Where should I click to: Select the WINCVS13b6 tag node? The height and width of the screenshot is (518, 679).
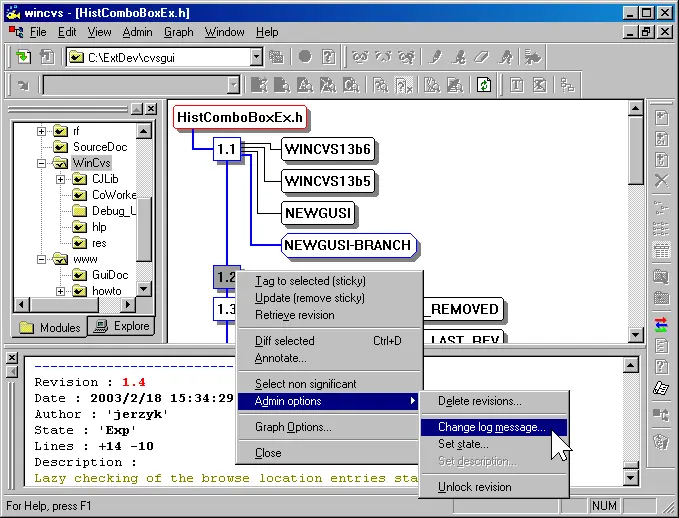328,149
